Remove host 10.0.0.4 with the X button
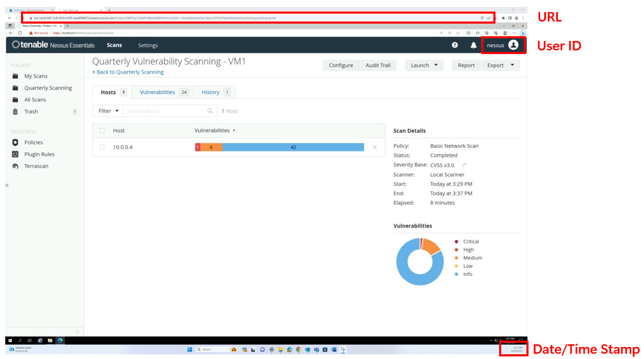This screenshot has height=359, width=644. coord(375,147)
